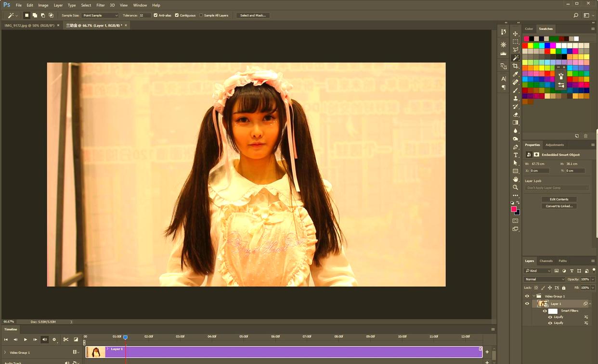Click Convert to Linked button
Screen dimensions: 598x364
(559, 206)
